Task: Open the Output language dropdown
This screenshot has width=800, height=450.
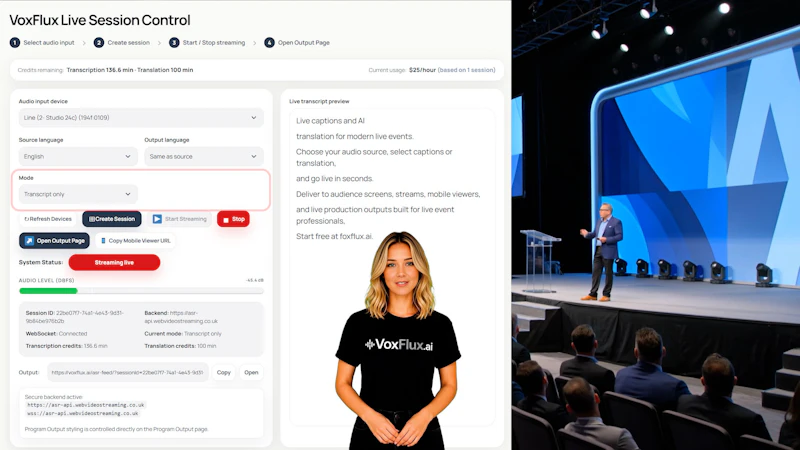Action: tap(204, 157)
